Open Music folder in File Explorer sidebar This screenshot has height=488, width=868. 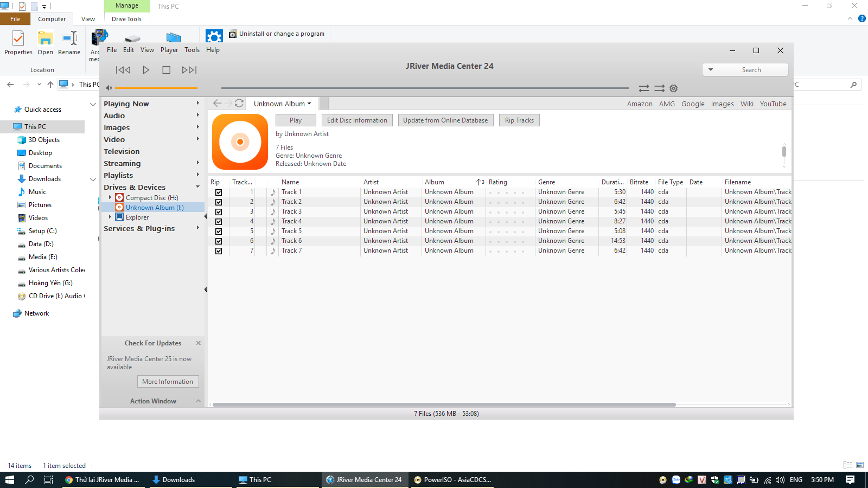(x=37, y=192)
